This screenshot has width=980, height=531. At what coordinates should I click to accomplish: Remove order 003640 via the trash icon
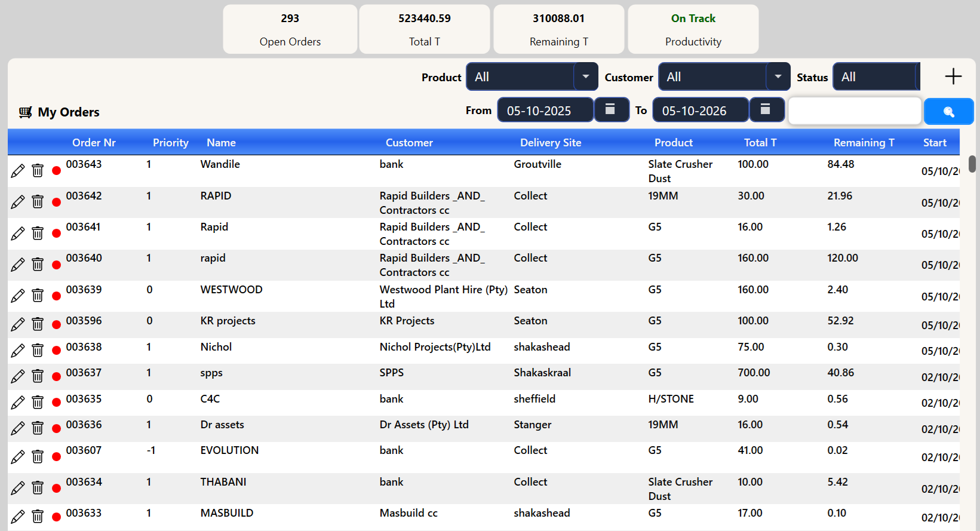pos(38,264)
